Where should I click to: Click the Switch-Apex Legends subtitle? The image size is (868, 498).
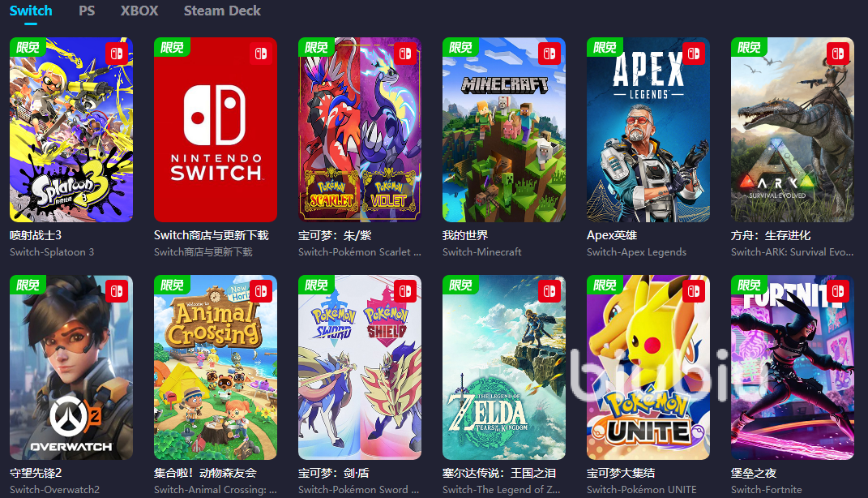(x=636, y=252)
